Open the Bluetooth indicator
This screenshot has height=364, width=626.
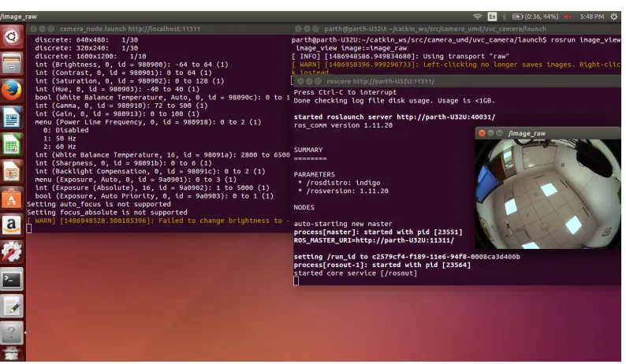point(505,17)
